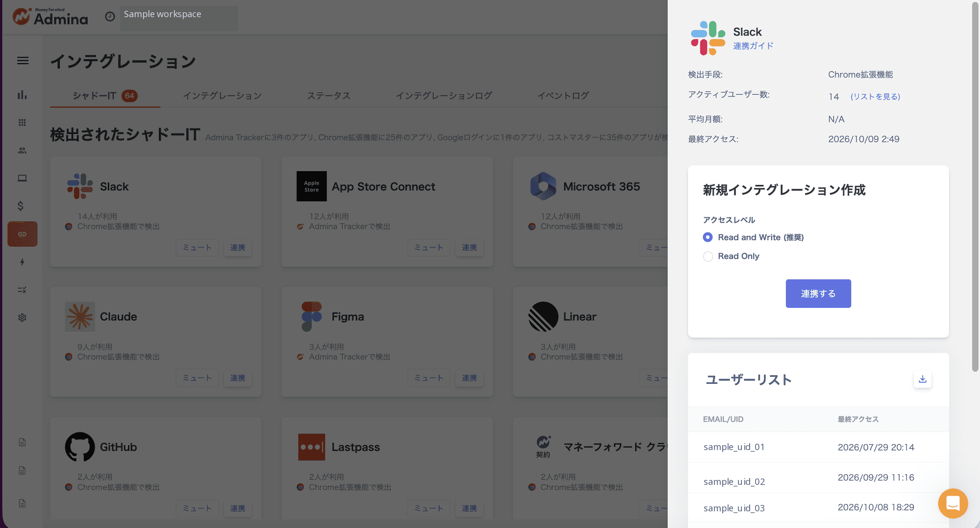Switch to the インテグレーション tab
980x528 pixels.
pyautogui.click(x=222, y=96)
